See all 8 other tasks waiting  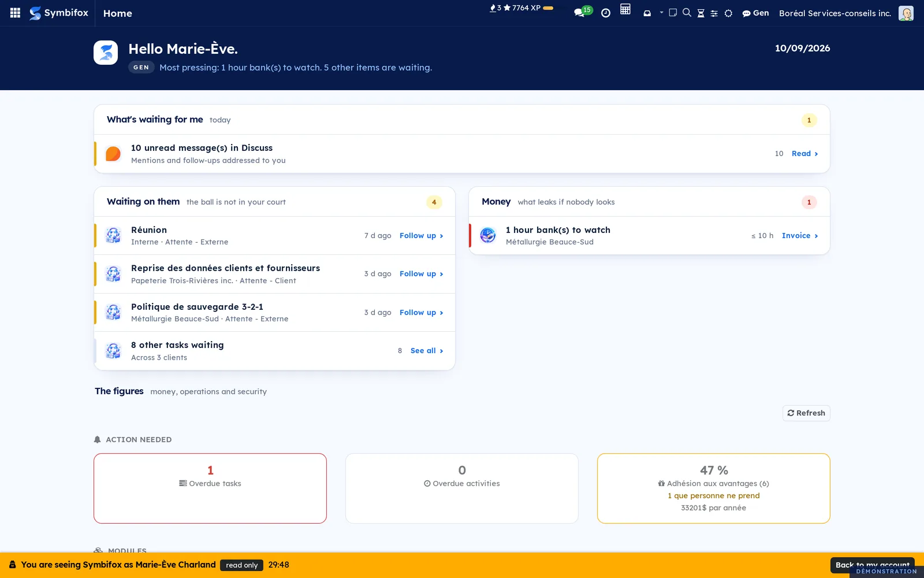click(x=427, y=351)
